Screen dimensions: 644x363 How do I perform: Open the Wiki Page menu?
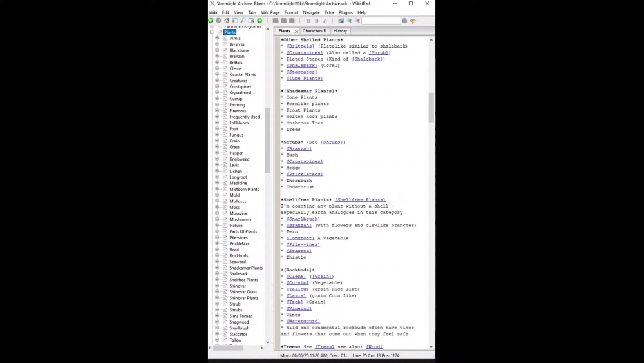click(x=270, y=12)
